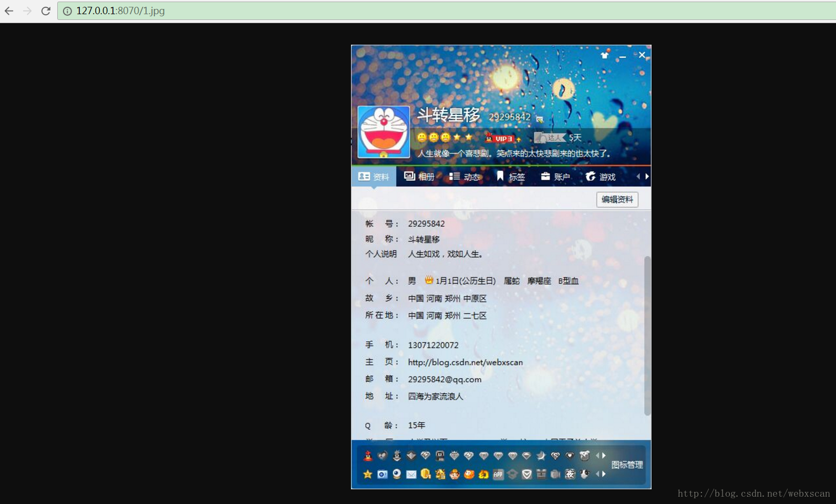Click the email 29295842@qq.com

pos(445,379)
